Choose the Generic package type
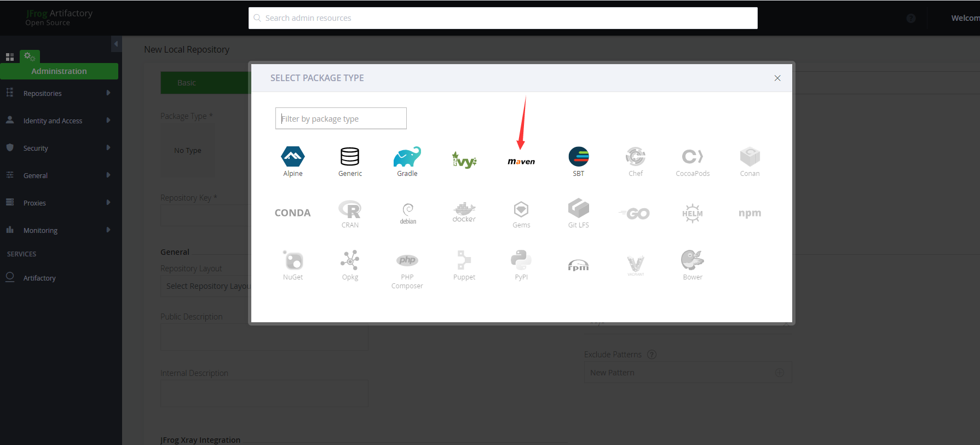This screenshot has height=445, width=980. 350,162
